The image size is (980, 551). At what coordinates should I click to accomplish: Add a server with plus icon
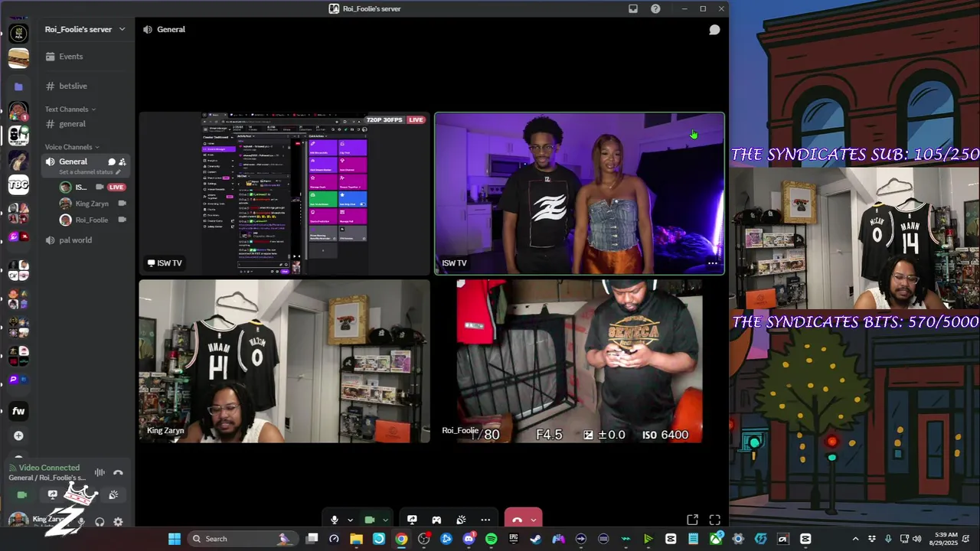pyautogui.click(x=18, y=435)
